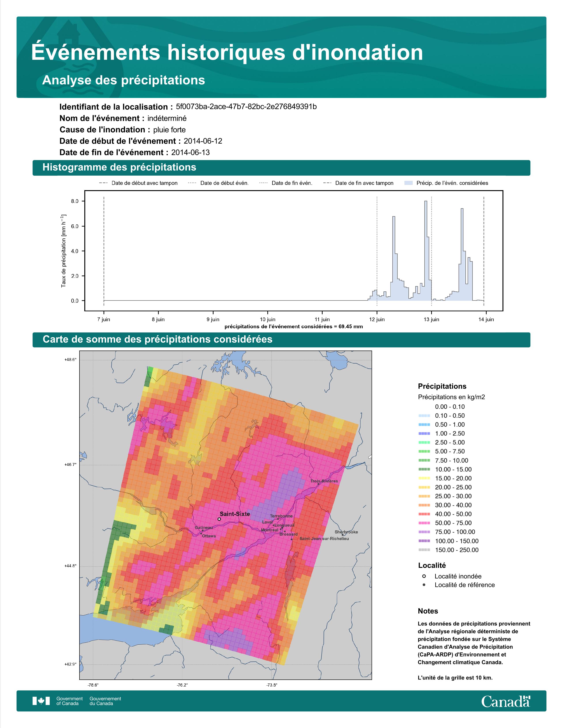The height and width of the screenshot is (728, 563).
Task: Click the Canadian flag icon in footer
Action: tap(41, 701)
